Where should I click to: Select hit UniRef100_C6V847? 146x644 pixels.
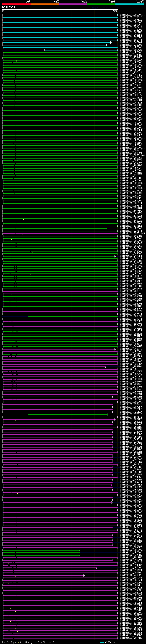tap(131, 244)
